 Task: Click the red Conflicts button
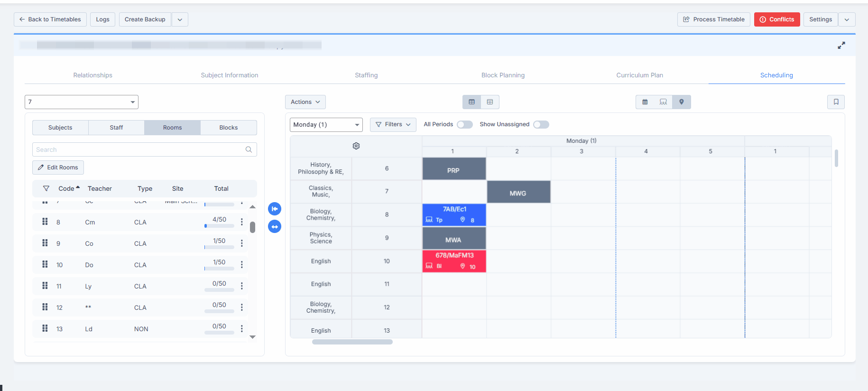tap(776, 19)
